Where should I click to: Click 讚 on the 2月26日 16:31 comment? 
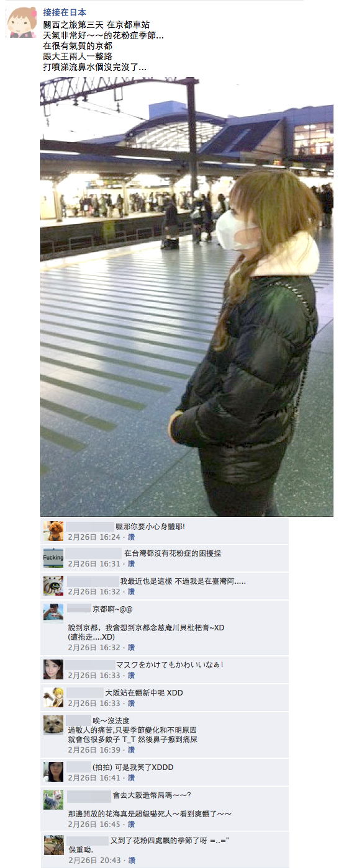coord(131,564)
